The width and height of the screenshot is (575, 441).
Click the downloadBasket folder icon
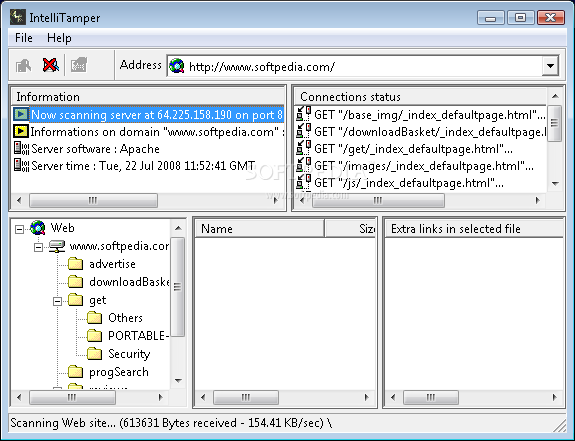76,282
